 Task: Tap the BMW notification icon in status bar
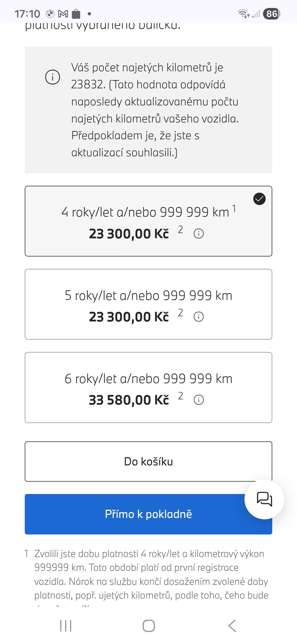coord(50,13)
